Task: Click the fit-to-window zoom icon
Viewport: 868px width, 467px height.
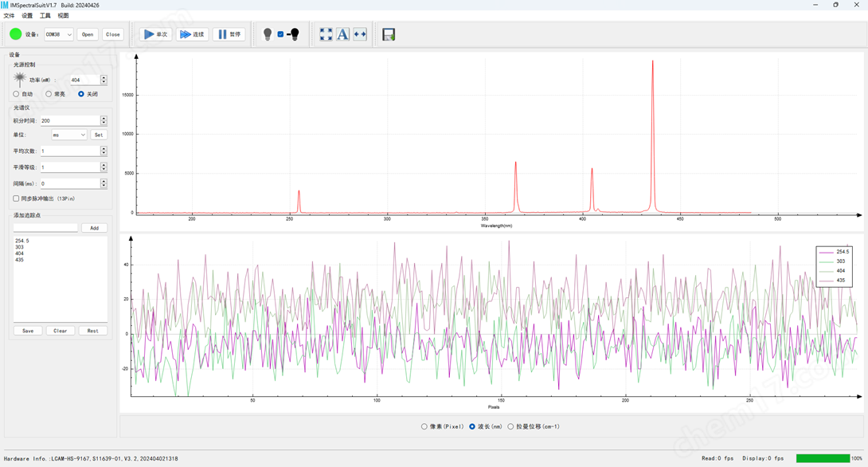Action: pyautogui.click(x=326, y=34)
